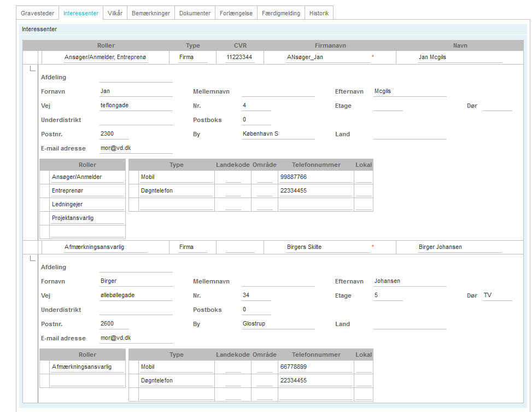
Task: Click the By field showing Glostrup
Action: (x=278, y=324)
